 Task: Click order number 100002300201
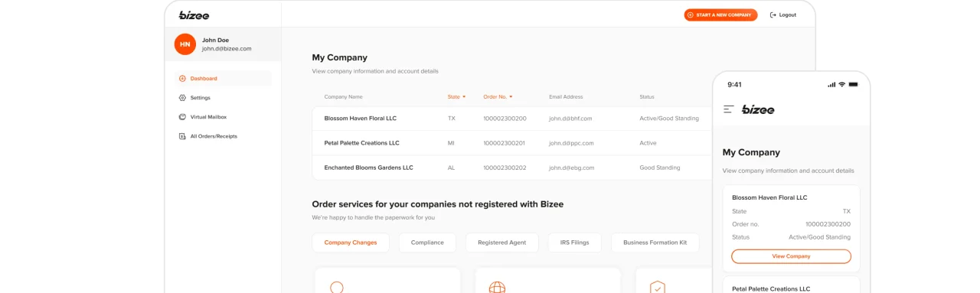(505, 143)
